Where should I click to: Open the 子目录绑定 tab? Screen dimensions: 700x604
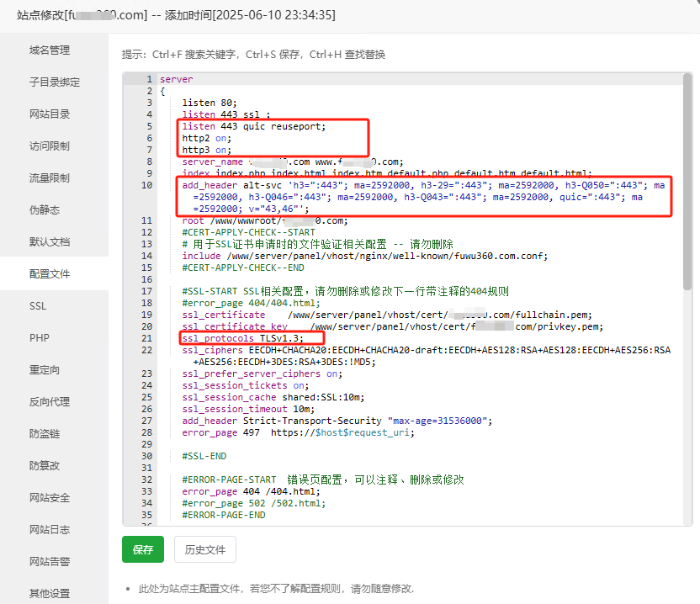click(55, 82)
